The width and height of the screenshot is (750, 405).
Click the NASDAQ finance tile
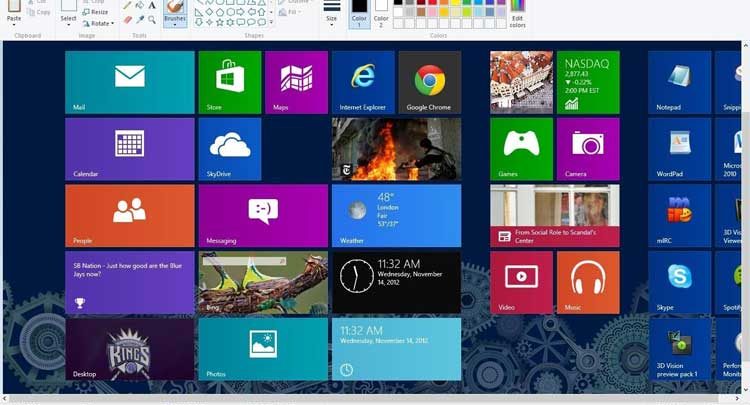pos(588,82)
